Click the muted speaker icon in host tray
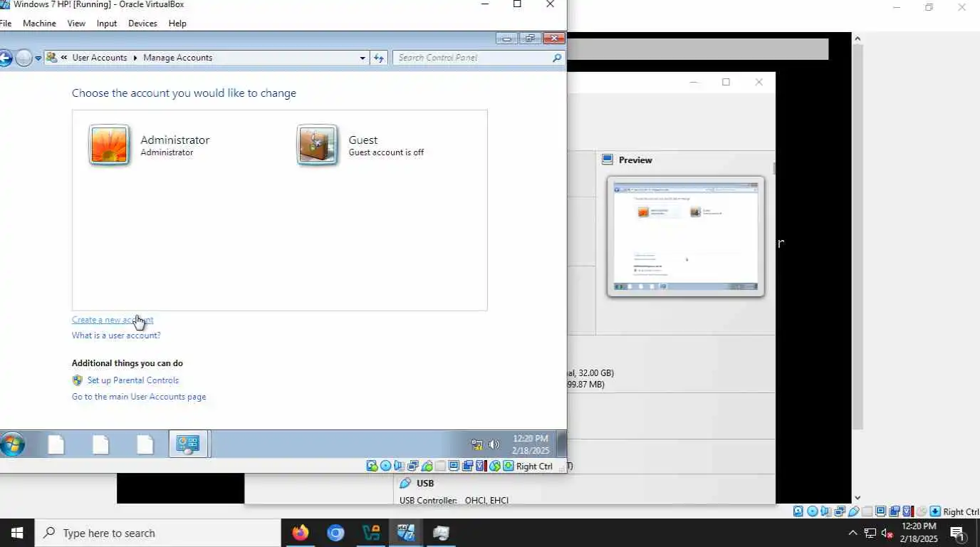The image size is (980, 547). (887, 533)
